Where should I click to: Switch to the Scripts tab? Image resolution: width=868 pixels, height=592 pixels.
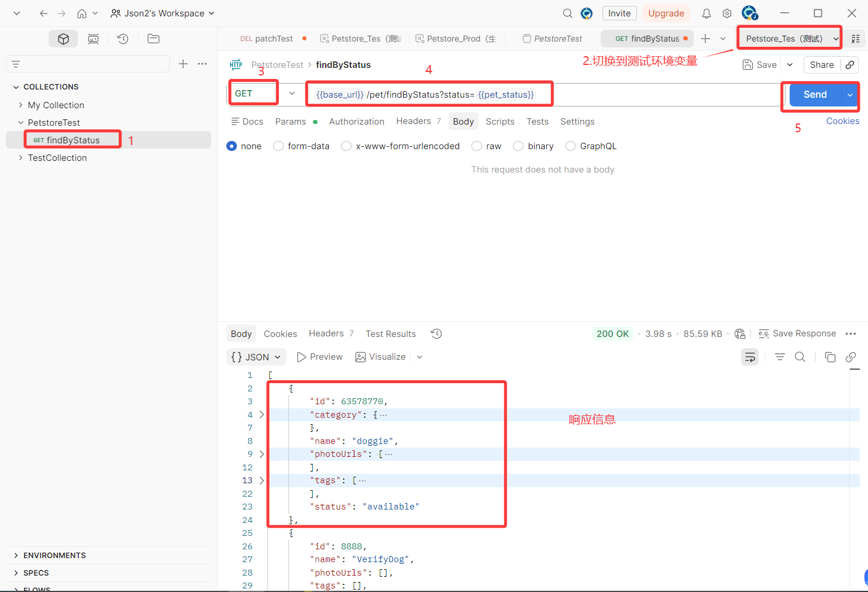click(500, 122)
